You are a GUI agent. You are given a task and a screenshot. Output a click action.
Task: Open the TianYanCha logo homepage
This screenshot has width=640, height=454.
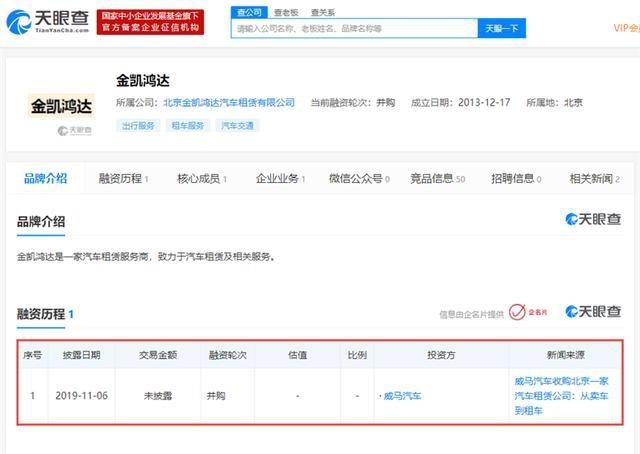[x=48, y=22]
